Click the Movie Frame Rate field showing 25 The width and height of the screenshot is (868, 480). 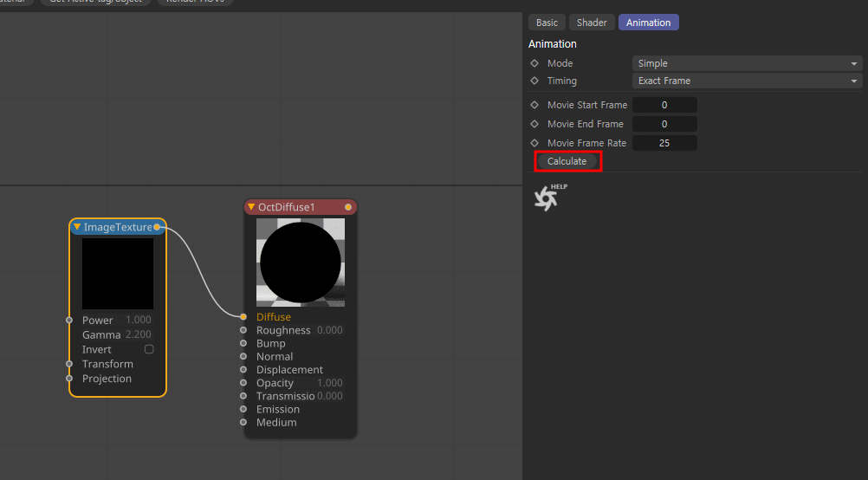(664, 143)
